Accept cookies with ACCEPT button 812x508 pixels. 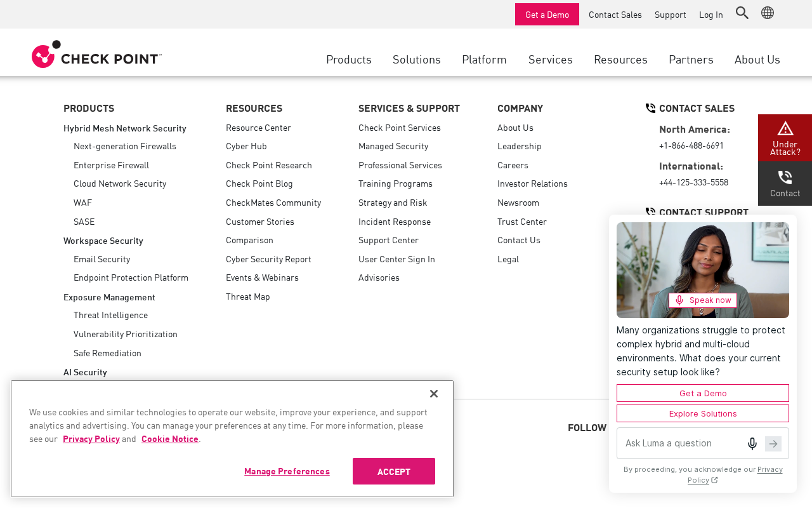click(x=394, y=471)
